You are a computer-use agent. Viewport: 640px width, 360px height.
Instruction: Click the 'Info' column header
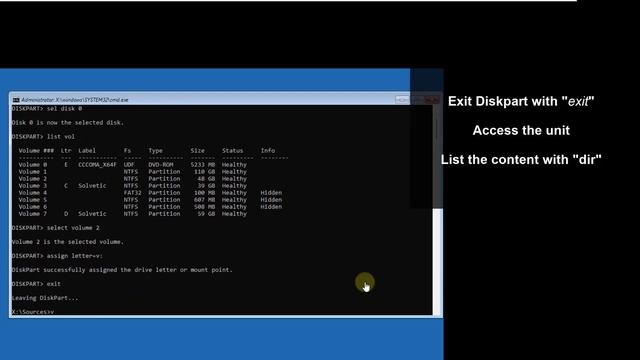click(268, 151)
